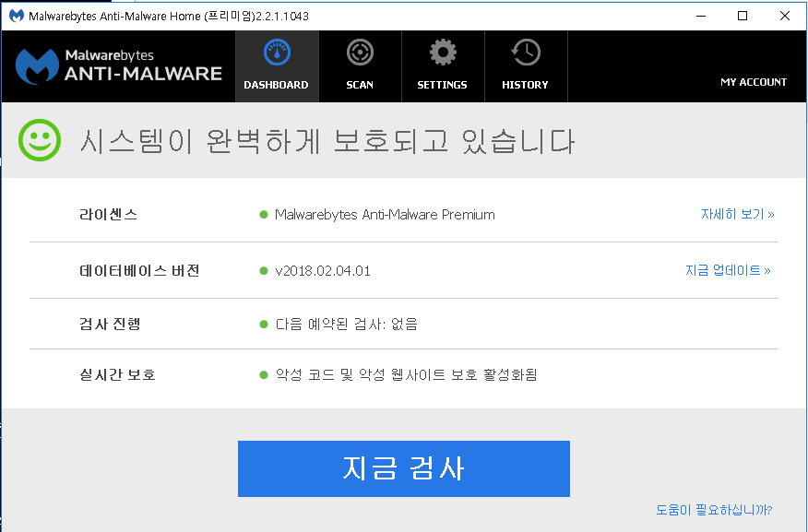Click the Dashboard gauge icon
The height and width of the screenshot is (532, 808).
(x=278, y=52)
